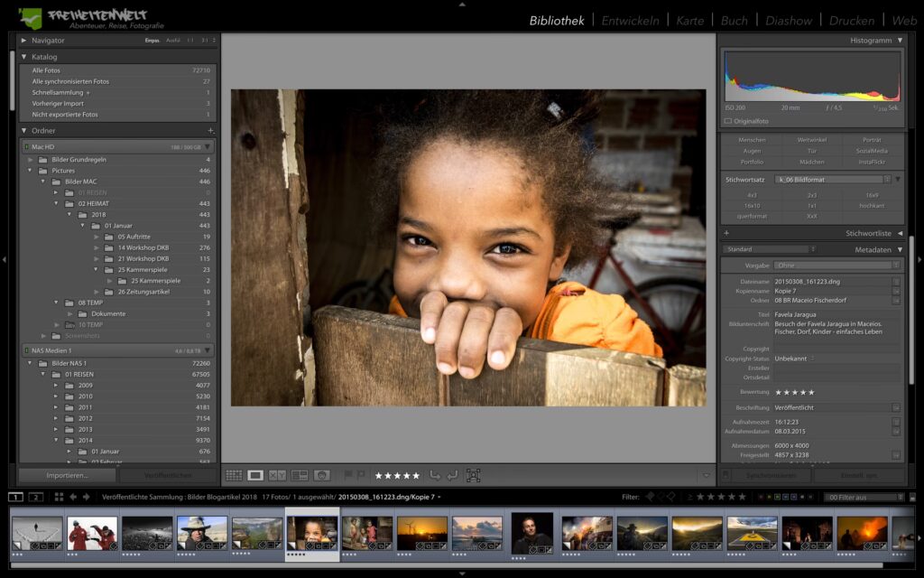Open the Entwickeln module
The image size is (924, 578).
(x=632, y=20)
